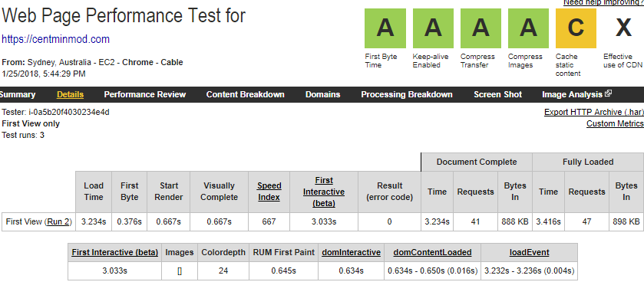Click the Keep-alive Enabled grade A box
The image size is (644, 282).
tap(433, 28)
